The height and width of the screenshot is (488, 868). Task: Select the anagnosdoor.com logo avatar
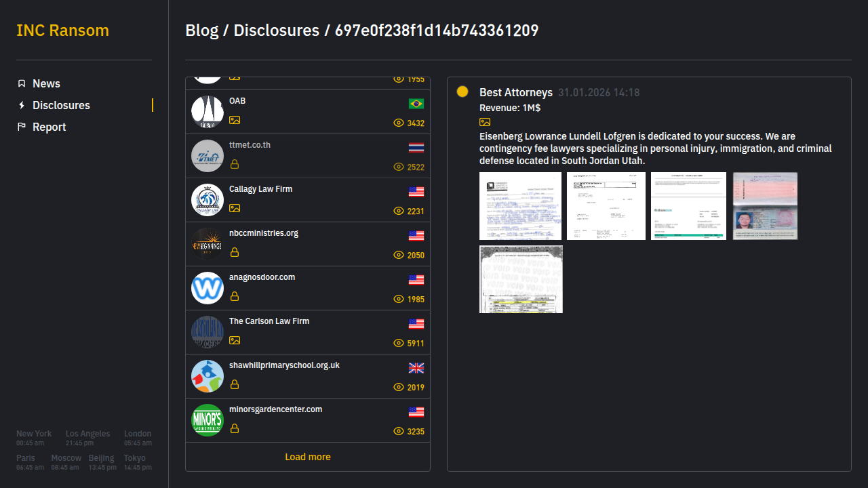[x=208, y=288]
